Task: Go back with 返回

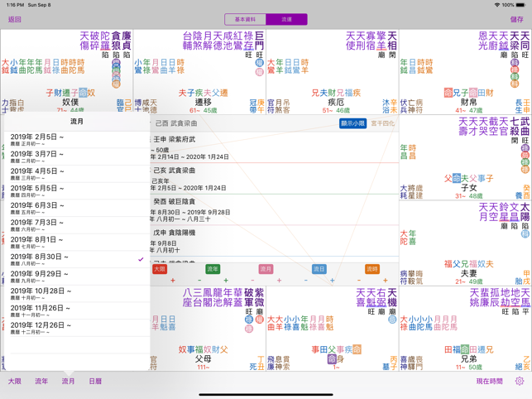Action: pos(15,19)
